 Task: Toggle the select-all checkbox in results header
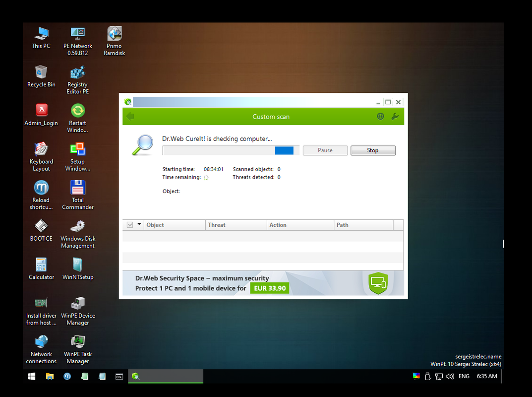tap(130, 225)
